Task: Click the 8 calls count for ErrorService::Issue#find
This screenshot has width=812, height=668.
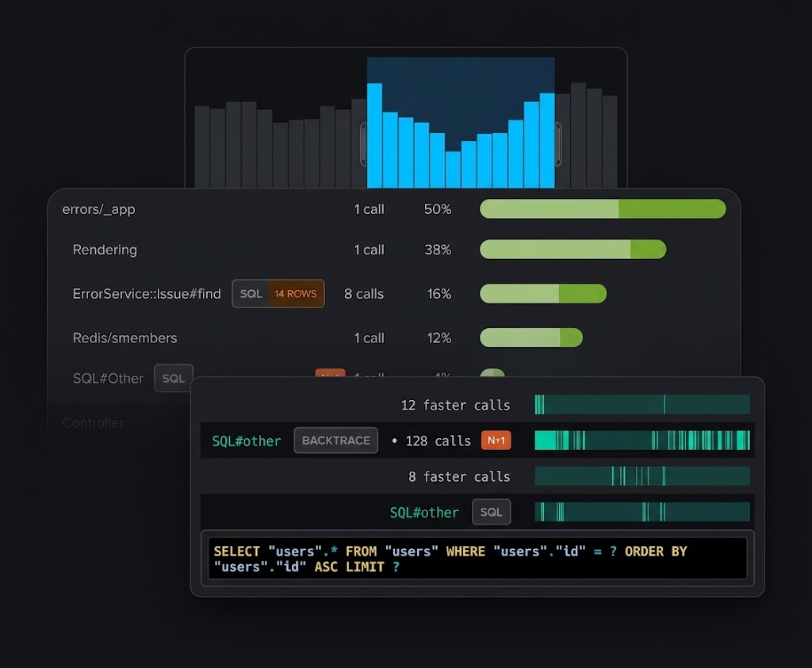Action: pyautogui.click(x=364, y=294)
